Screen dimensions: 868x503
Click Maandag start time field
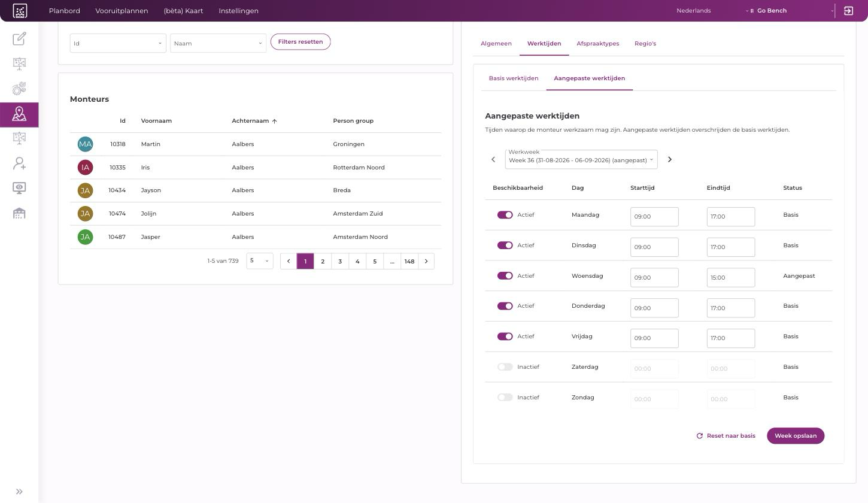654,217
